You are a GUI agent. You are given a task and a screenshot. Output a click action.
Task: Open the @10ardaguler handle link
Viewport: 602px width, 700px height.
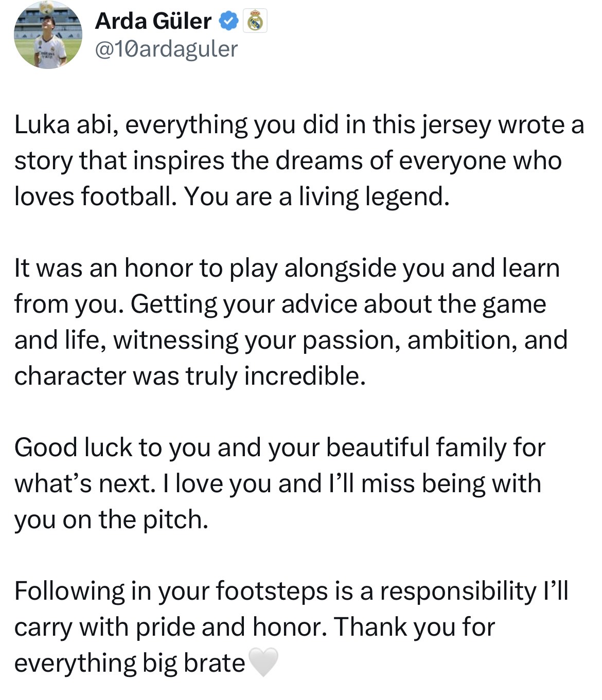tap(166, 49)
